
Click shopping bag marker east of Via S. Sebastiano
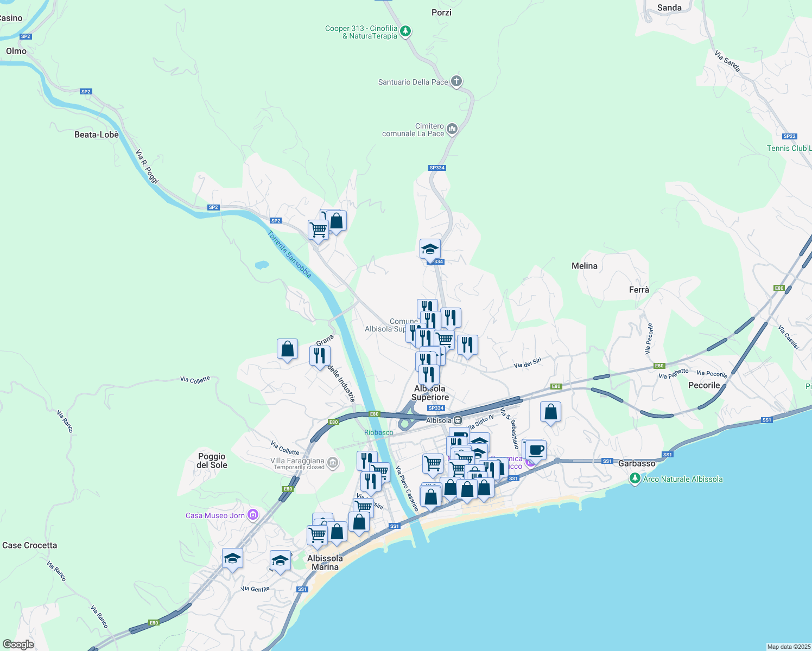point(550,412)
